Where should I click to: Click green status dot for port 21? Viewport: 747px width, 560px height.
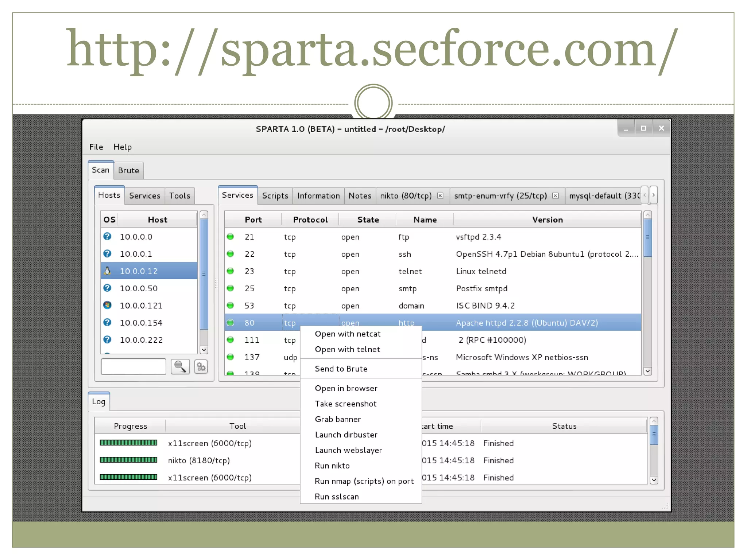coord(230,237)
